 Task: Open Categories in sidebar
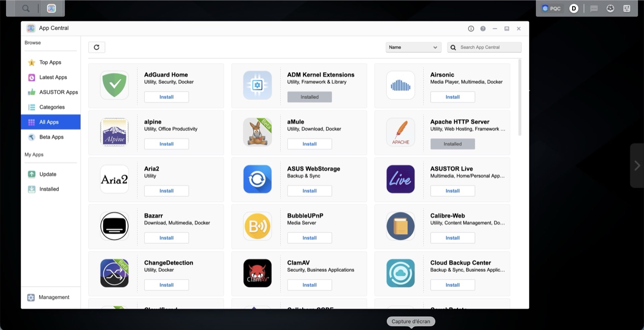[x=51, y=107]
